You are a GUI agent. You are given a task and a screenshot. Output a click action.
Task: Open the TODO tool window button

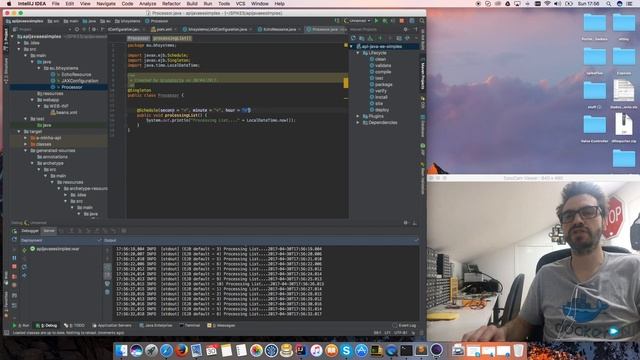(74, 326)
